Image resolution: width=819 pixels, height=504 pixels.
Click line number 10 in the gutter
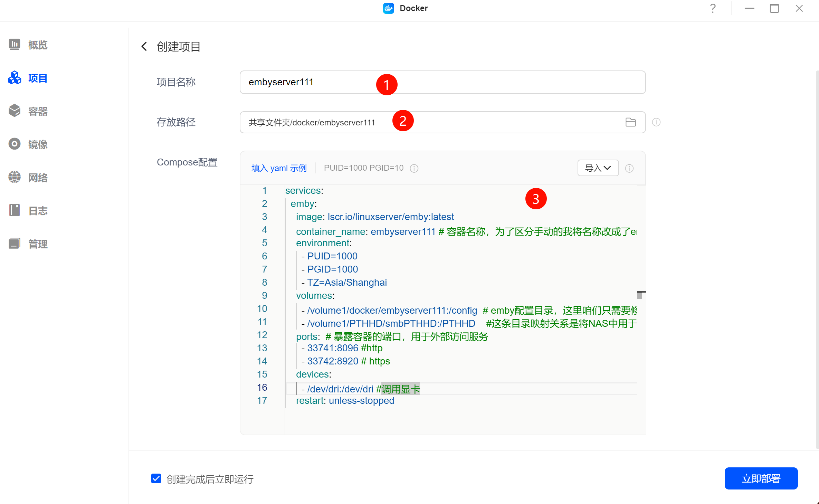point(262,308)
